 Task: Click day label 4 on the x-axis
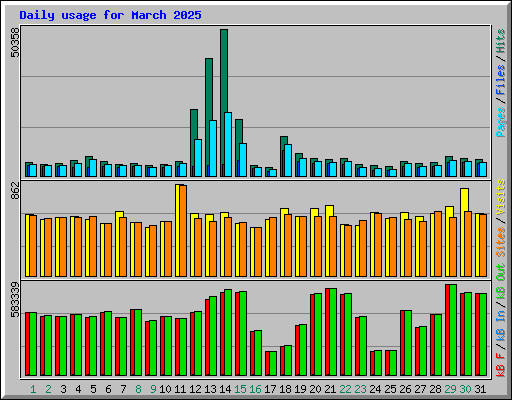[78, 389]
